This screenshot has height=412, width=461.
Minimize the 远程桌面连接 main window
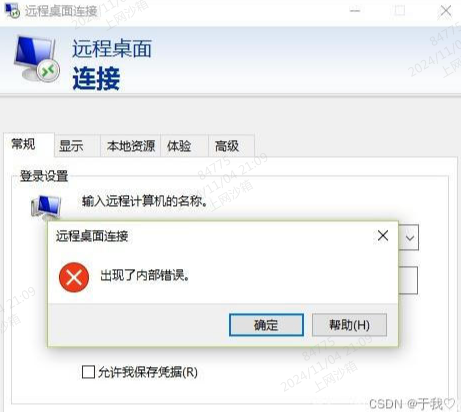pyautogui.click(x=355, y=11)
